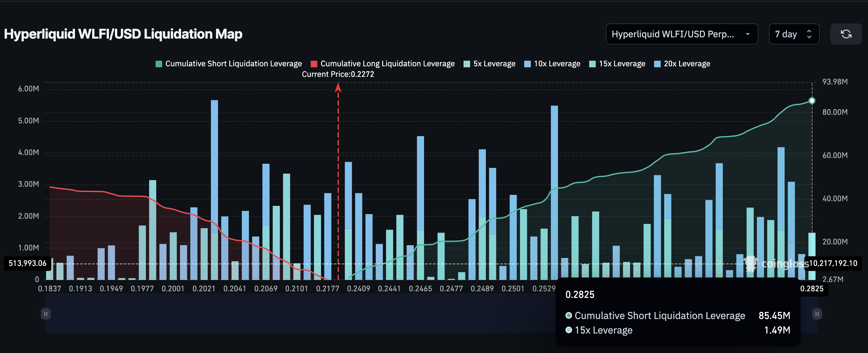Click the range slider track below the chart

(303, 314)
